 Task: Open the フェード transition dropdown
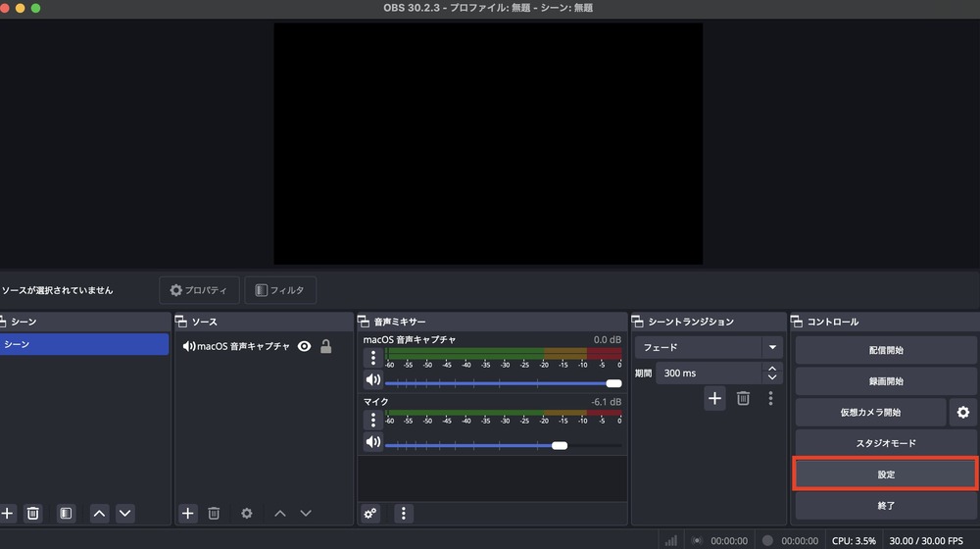pos(709,347)
